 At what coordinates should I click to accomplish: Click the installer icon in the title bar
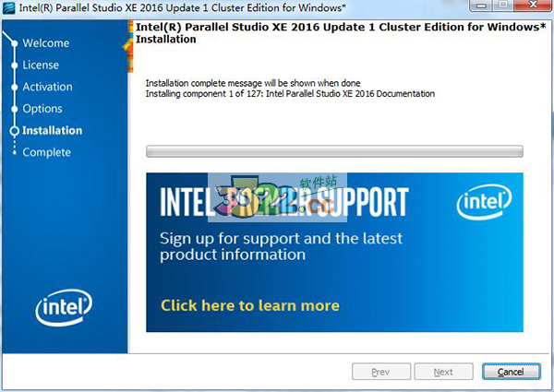[8, 7]
